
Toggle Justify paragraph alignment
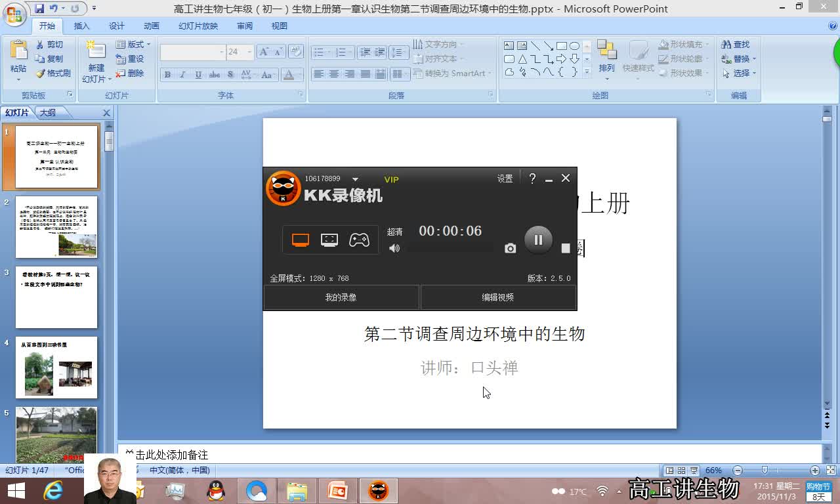point(366,74)
